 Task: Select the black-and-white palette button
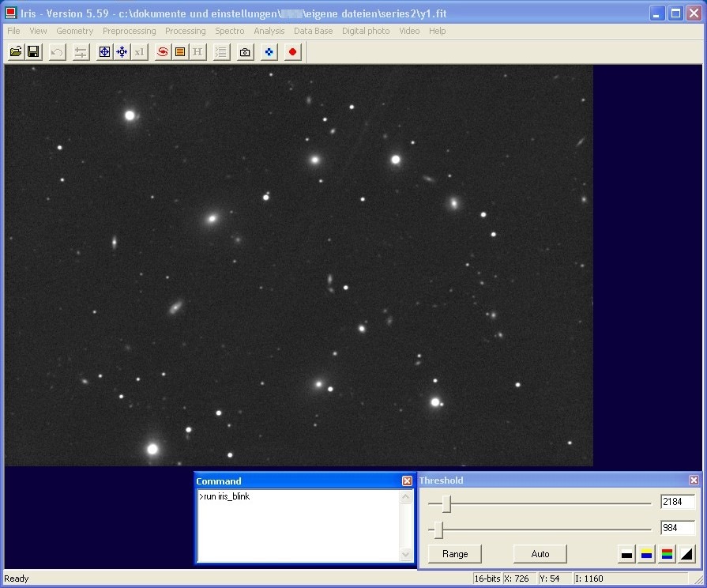coord(626,554)
